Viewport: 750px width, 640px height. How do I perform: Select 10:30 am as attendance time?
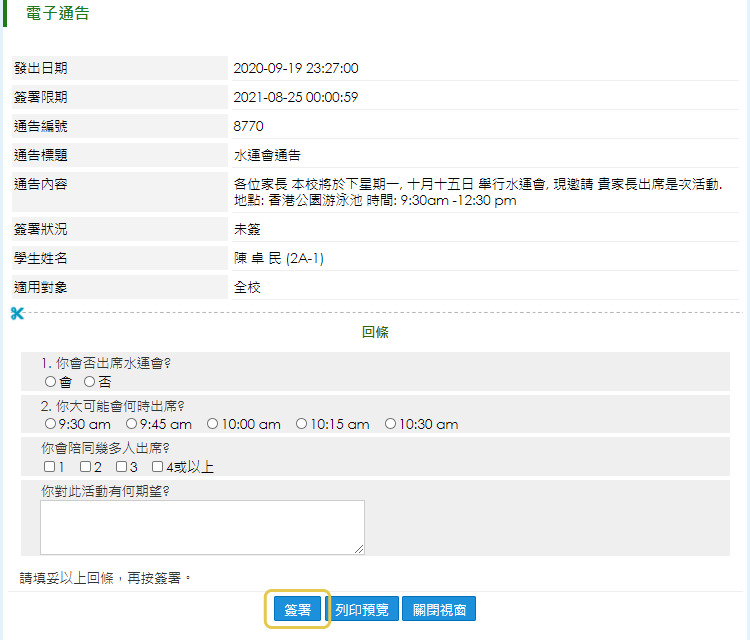pos(390,424)
